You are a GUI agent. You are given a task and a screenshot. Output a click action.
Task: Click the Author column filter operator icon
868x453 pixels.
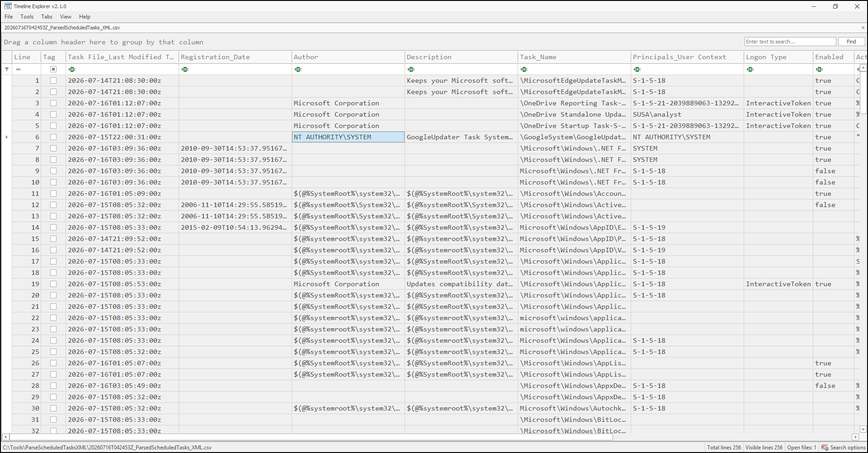coord(298,69)
